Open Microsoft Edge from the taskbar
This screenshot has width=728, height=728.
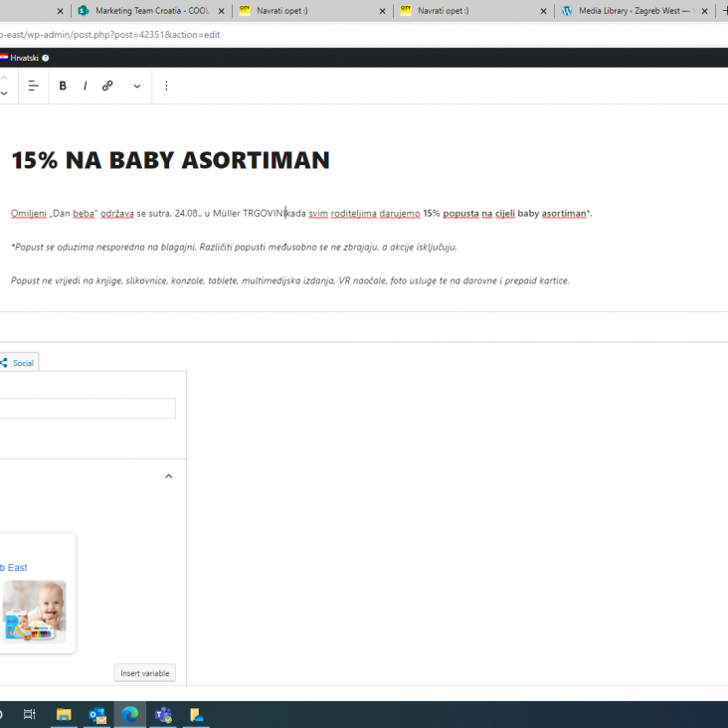[x=130, y=714]
